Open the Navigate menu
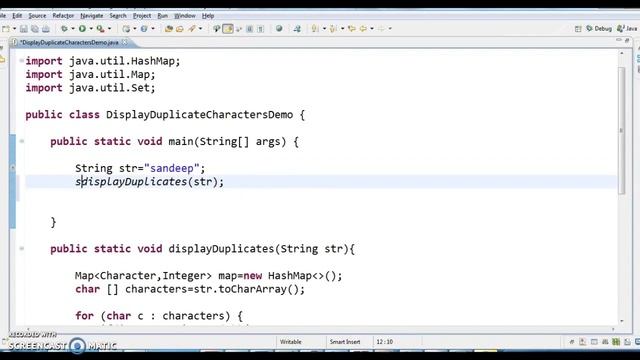The image size is (640, 360). (x=91, y=16)
